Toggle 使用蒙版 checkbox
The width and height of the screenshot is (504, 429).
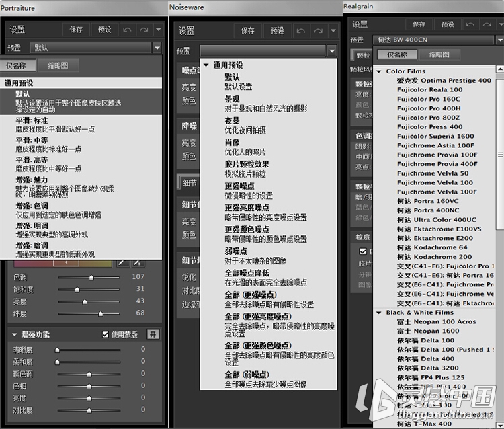click(x=106, y=335)
